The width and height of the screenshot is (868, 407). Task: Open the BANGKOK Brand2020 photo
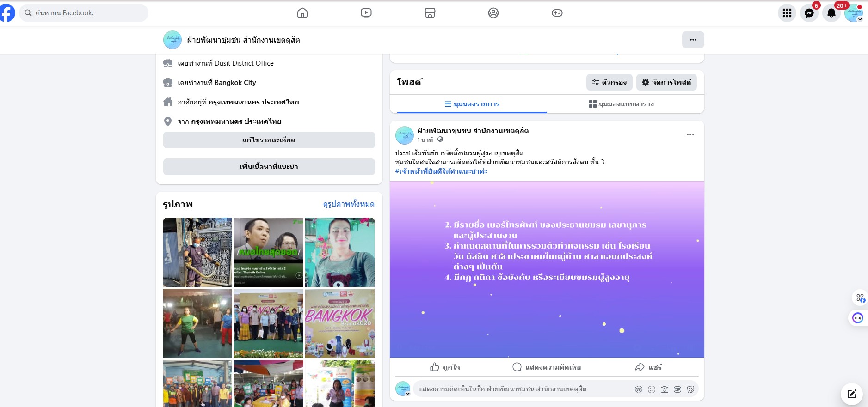(x=340, y=323)
